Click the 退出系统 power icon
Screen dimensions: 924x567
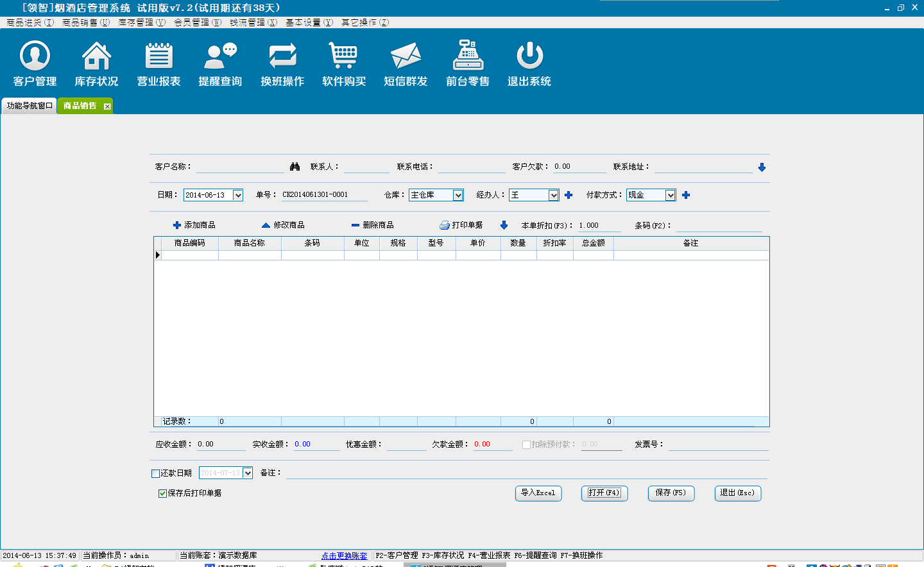(529, 63)
